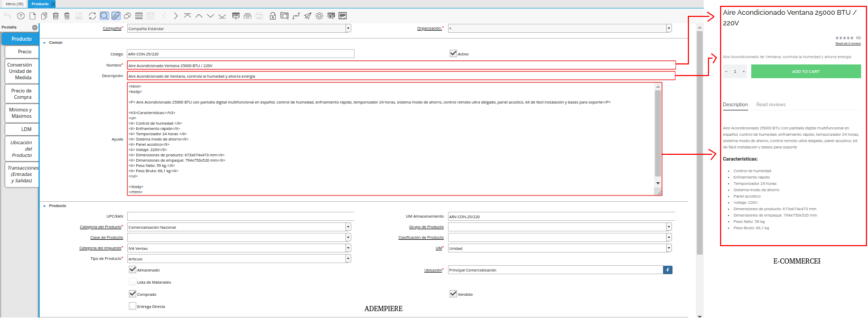Create a new record with blank-page icon

[x=32, y=16]
